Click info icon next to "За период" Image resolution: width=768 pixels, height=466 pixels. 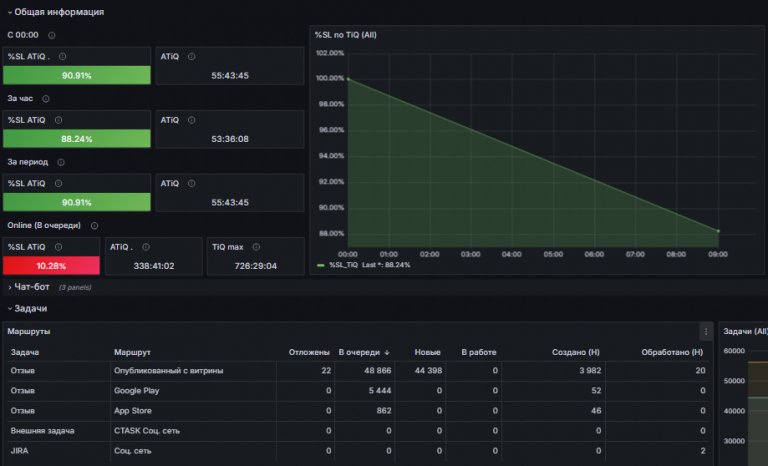point(61,162)
